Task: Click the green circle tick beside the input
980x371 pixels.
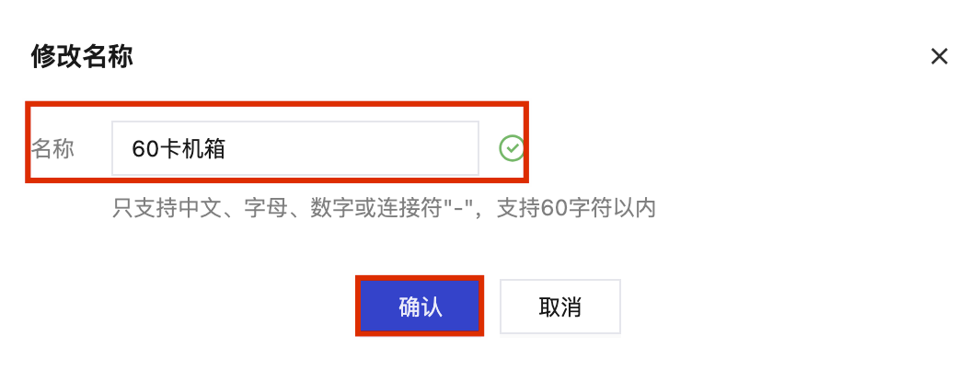Action: (x=512, y=148)
